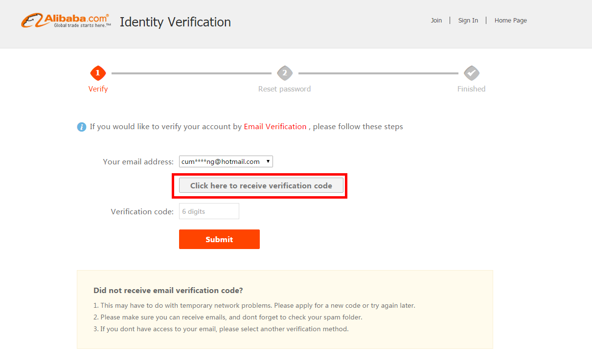Image resolution: width=592 pixels, height=364 pixels.
Task: Submit the verification form
Action: 219,239
